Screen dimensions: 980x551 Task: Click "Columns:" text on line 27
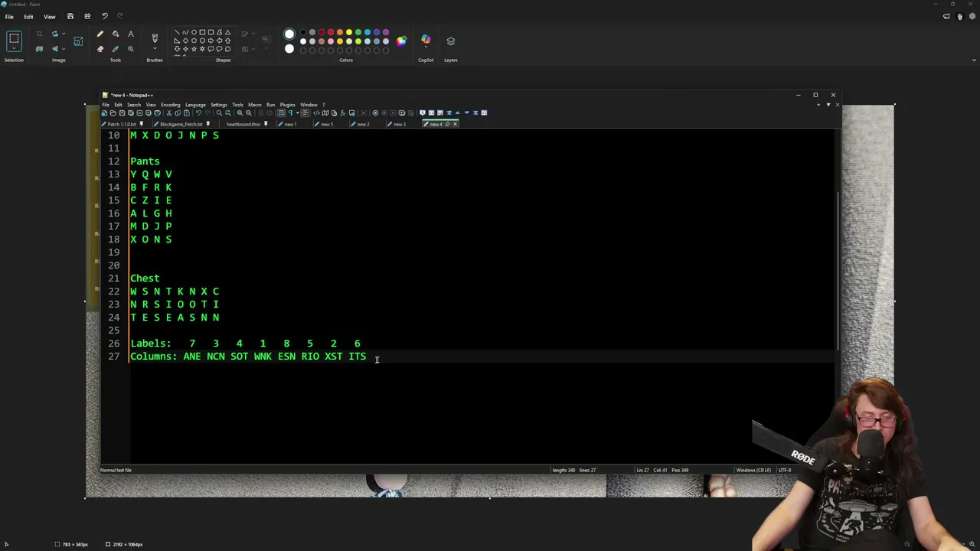click(154, 357)
